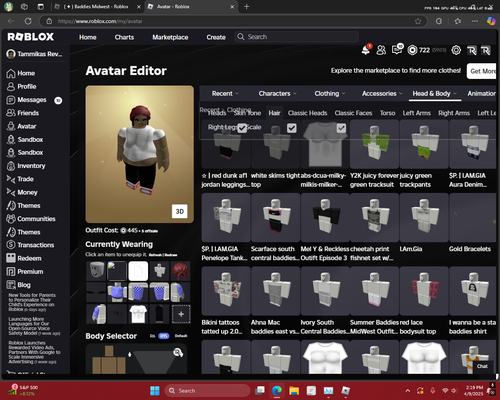Click the zoom magnifier in Body Selector
Image resolution: width=500 pixels, height=400 pixels.
(178, 352)
